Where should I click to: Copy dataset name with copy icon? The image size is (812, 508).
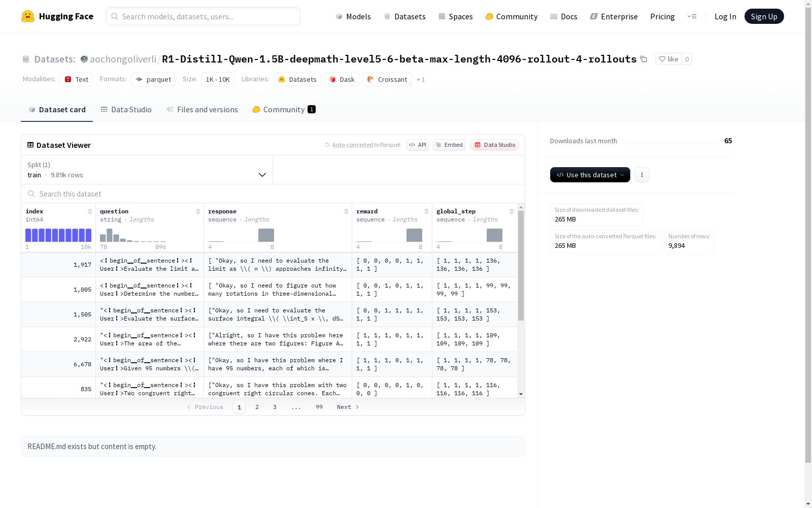click(644, 59)
